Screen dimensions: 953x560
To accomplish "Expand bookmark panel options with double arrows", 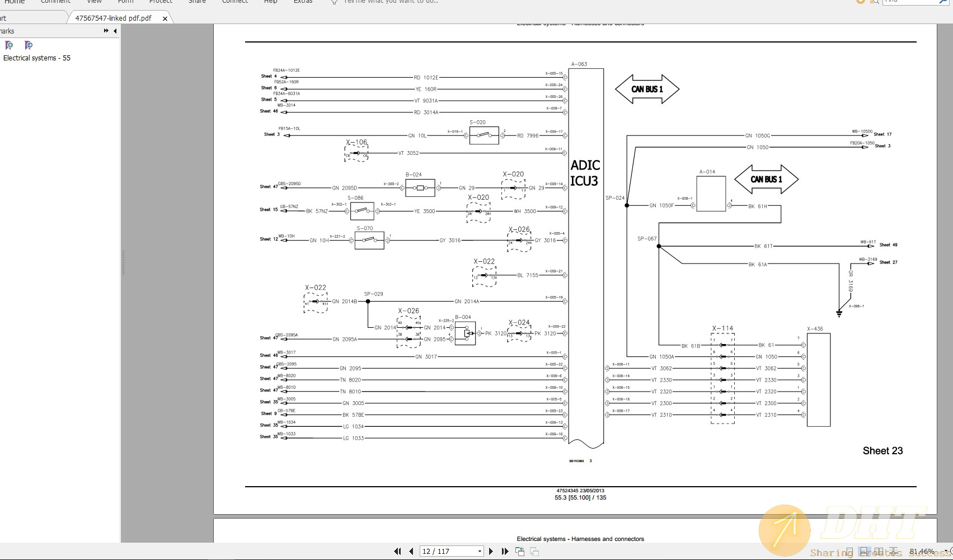I will [105, 31].
